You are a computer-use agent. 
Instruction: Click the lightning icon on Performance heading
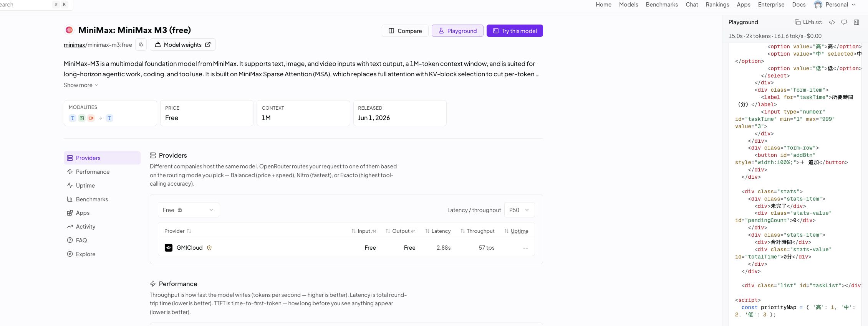[153, 284]
